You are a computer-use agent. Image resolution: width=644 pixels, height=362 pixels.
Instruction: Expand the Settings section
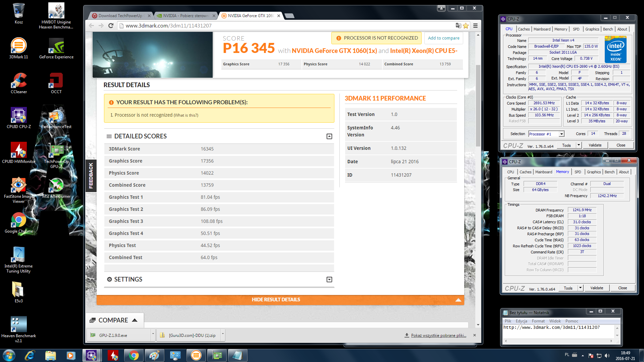pyautogui.click(x=329, y=280)
